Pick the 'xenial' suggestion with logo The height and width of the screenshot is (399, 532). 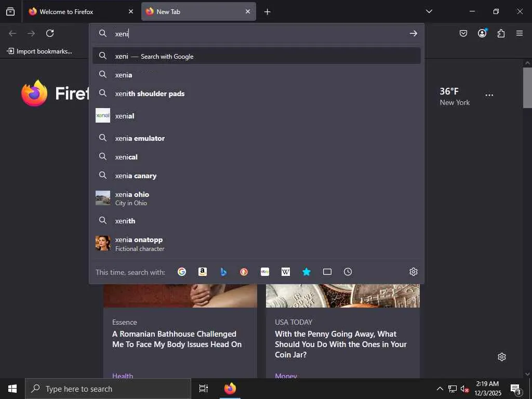[x=257, y=116]
